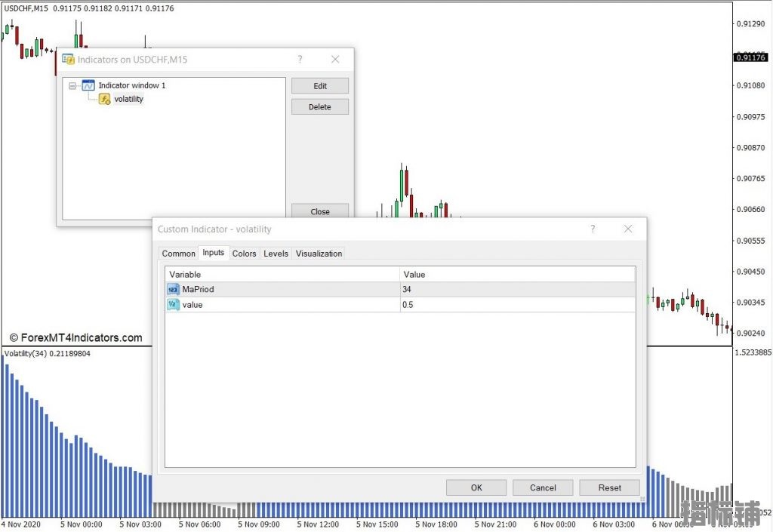The width and height of the screenshot is (773, 532).
Task: Select the volatility indicator entry
Action: [x=128, y=99]
